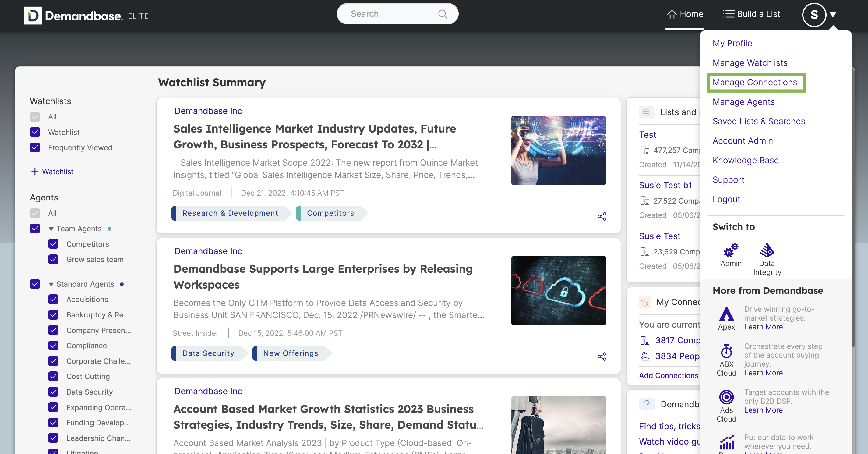This screenshot has height=454, width=868.
Task: Uncheck the Watchlist checkbox
Action: pos(35,132)
